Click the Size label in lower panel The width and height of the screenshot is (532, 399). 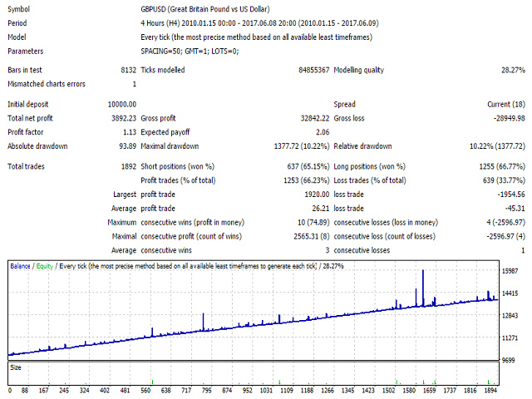17,366
